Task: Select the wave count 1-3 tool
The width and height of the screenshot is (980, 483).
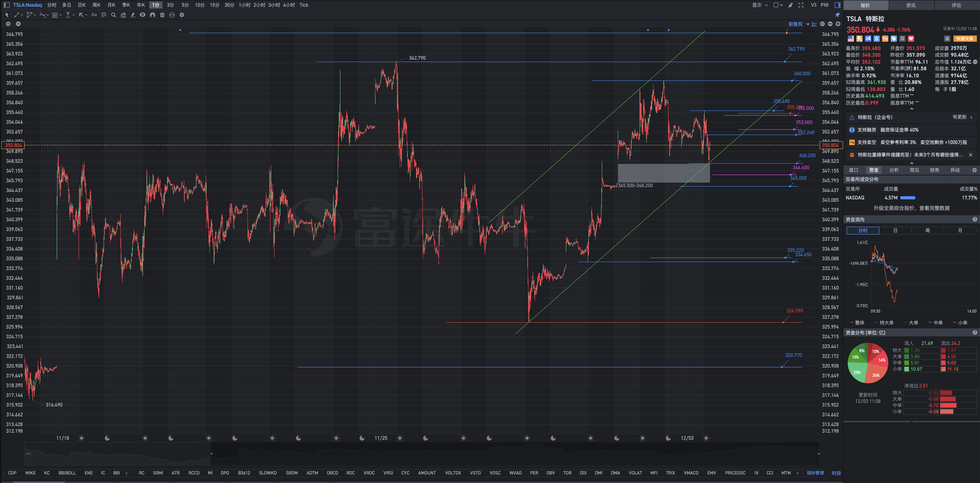Action: (x=42, y=15)
